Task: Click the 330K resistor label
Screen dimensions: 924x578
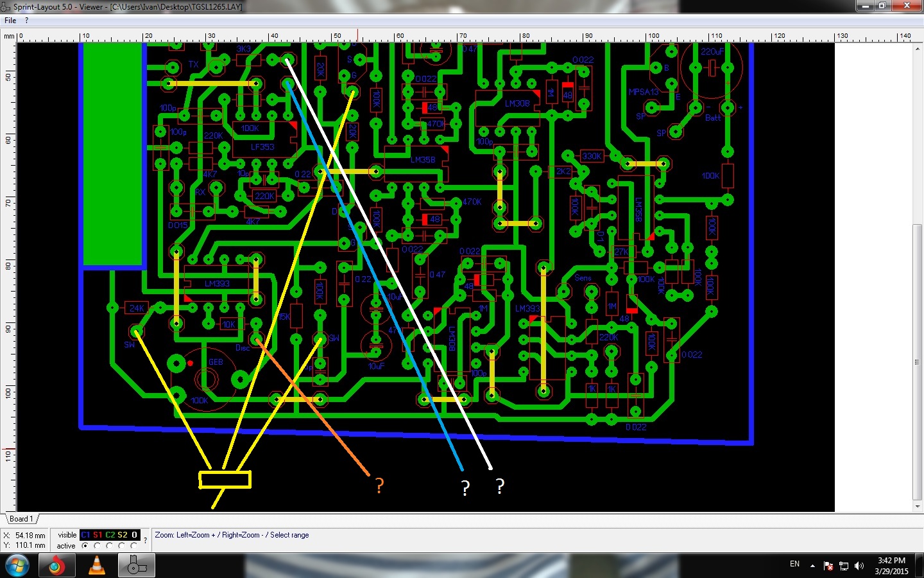Action: [592, 156]
